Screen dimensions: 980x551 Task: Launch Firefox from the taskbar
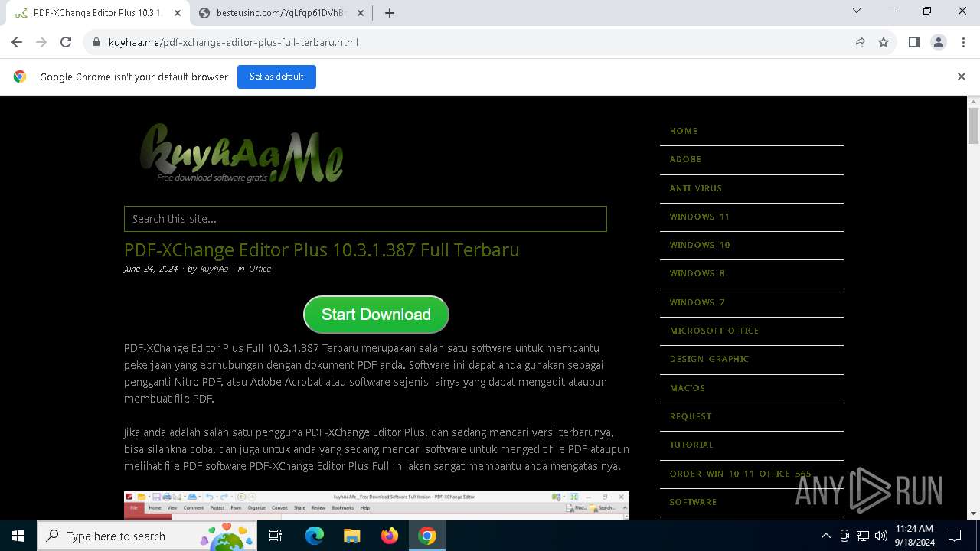pos(390,536)
